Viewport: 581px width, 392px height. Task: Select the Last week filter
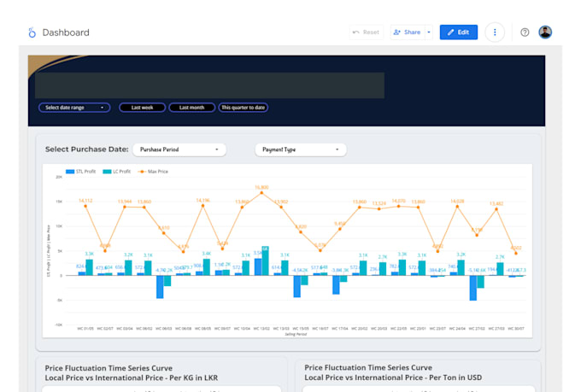click(x=142, y=108)
